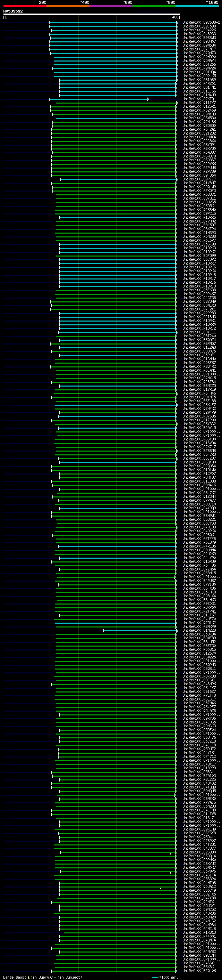Image resolution: width=222 pixels, height=980 pixels.
Task: Select hit UniRef100_A7QMZ3
Action: (x=199, y=53)
